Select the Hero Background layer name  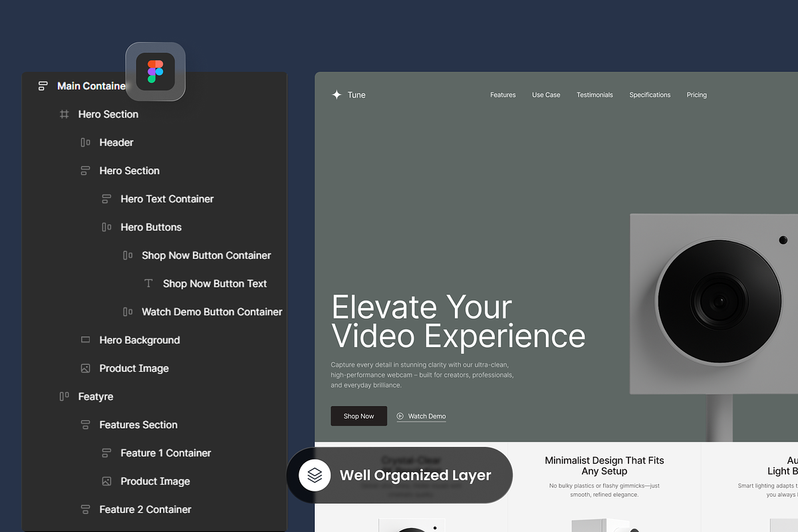(x=140, y=340)
